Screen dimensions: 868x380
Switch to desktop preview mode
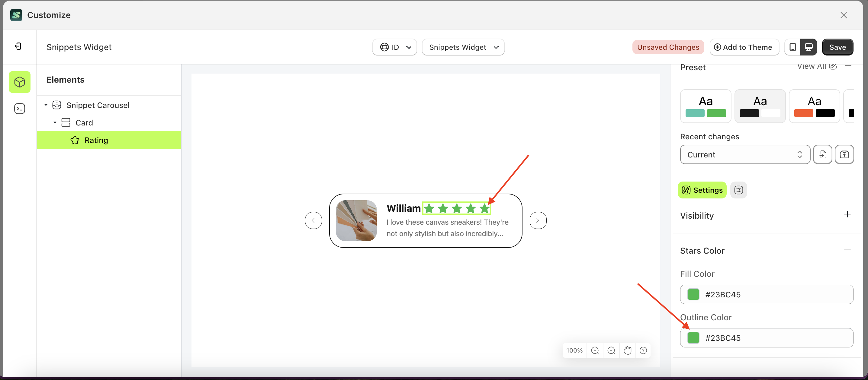(x=809, y=47)
